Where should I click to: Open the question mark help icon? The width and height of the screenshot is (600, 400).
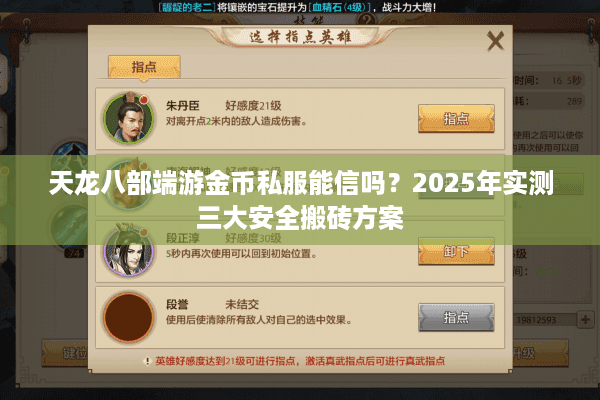pos(367,19)
